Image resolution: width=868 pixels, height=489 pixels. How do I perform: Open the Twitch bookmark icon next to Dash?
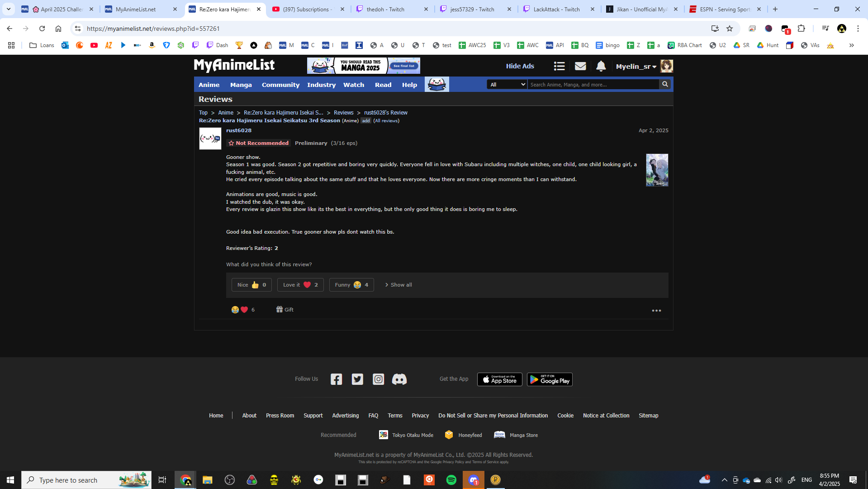[x=195, y=45]
